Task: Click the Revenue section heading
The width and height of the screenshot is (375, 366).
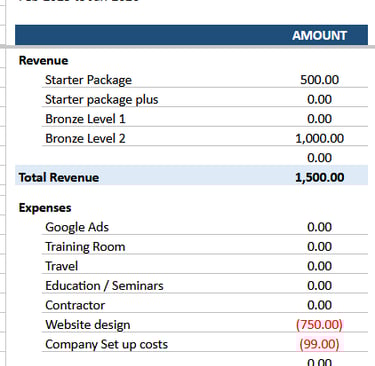Action: (43, 60)
